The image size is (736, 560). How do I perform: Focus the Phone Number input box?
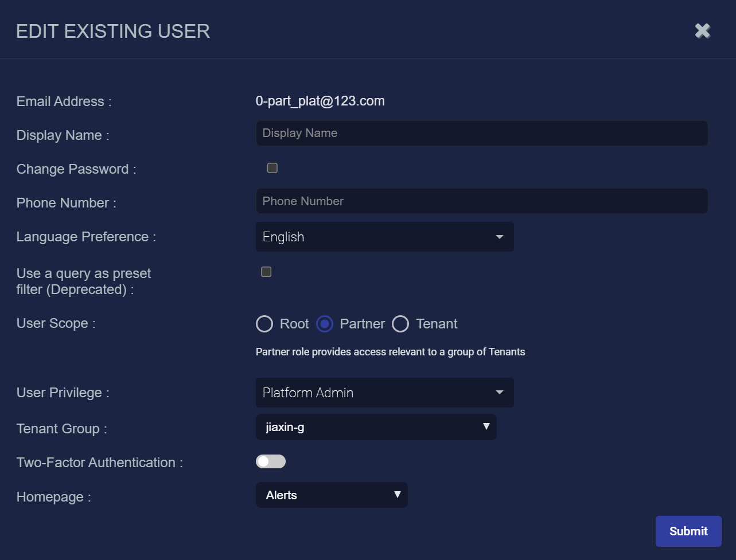pyautogui.click(x=481, y=201)
